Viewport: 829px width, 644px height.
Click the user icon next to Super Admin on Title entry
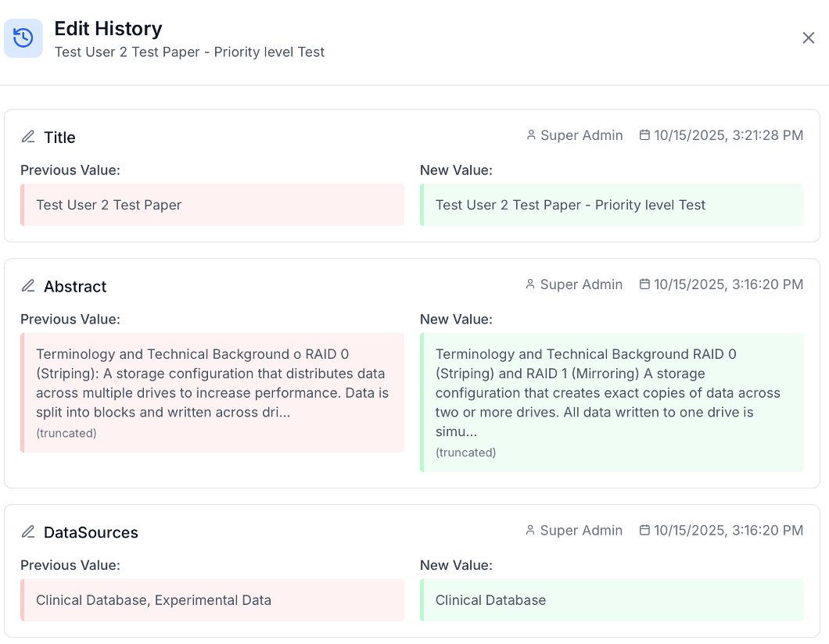pos(531,134)
